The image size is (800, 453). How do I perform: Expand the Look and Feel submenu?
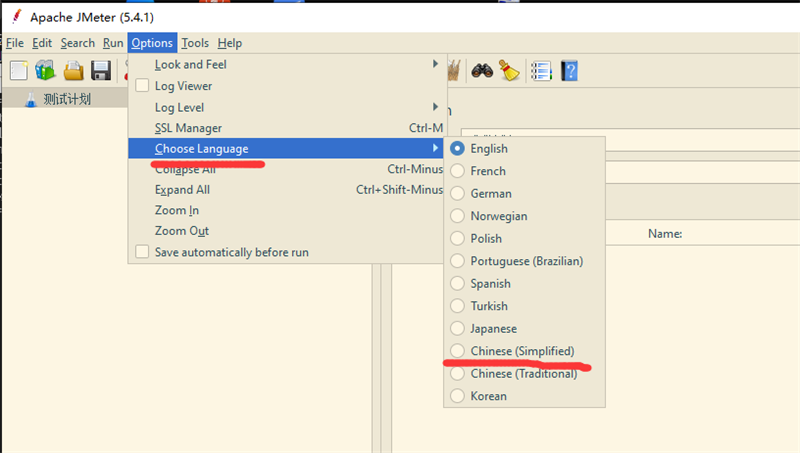(286, 64)
